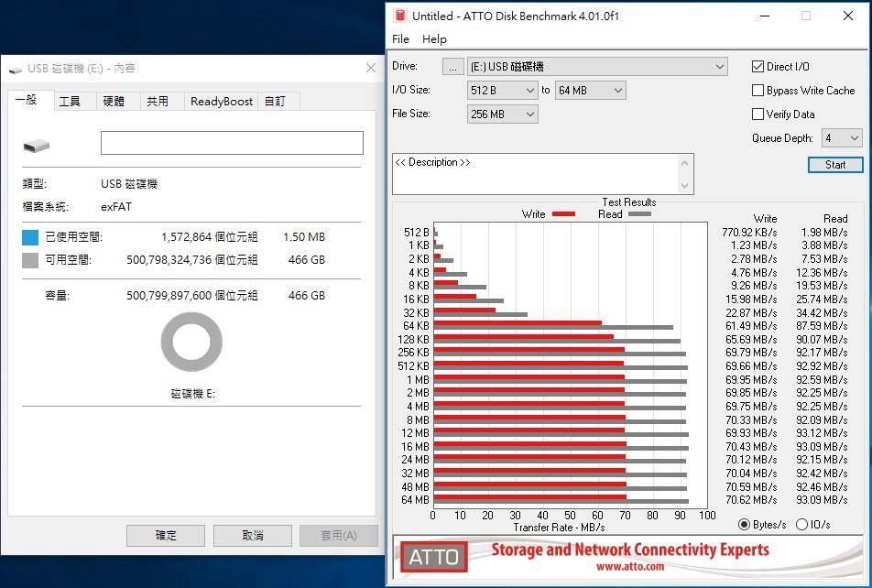Switch to the ReadyBoost tab
The width and height of the screenshot is (872, 588).
click(x=222, y=102)
